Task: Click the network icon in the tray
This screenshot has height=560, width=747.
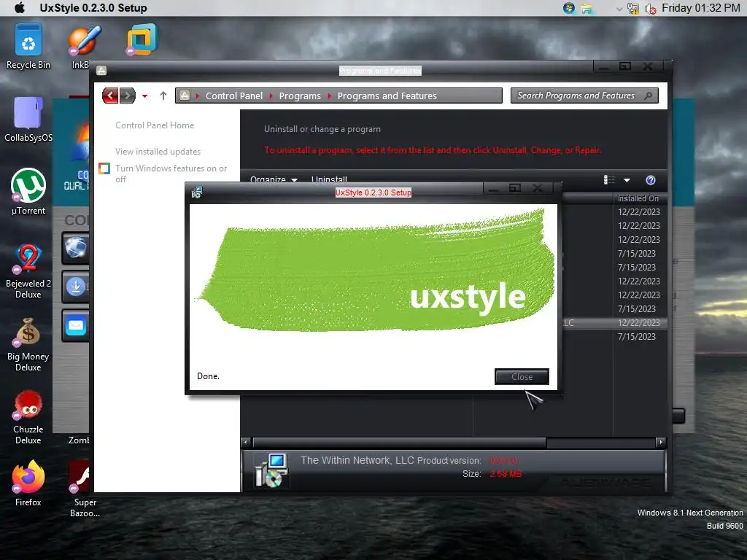Action: pos(633,9)
